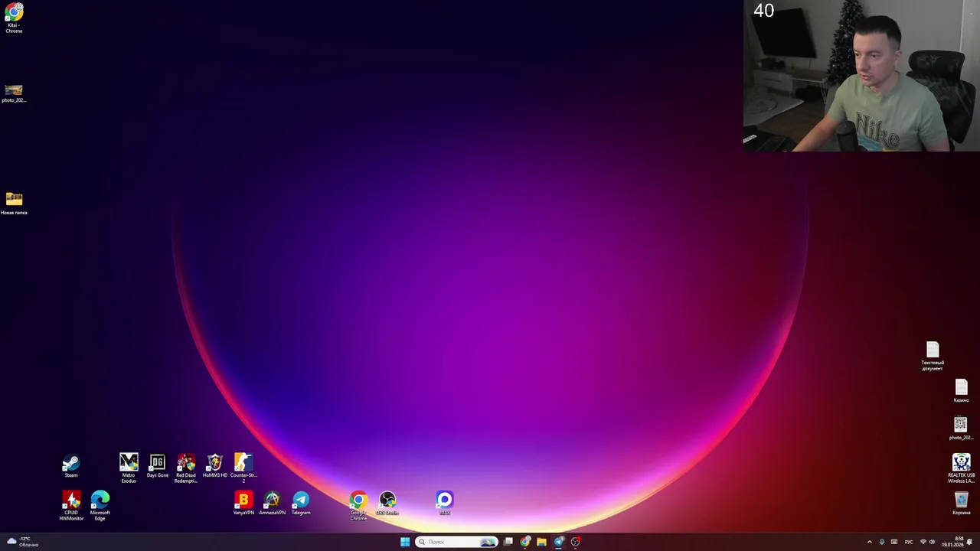Select the Metro Exodus shortcut

pos(129,468)
